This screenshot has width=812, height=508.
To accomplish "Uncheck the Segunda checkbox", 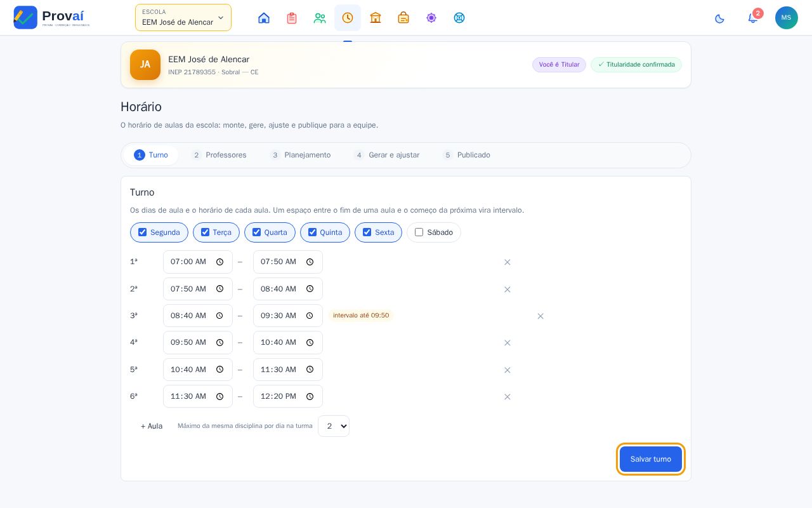I will coord(142,232).
